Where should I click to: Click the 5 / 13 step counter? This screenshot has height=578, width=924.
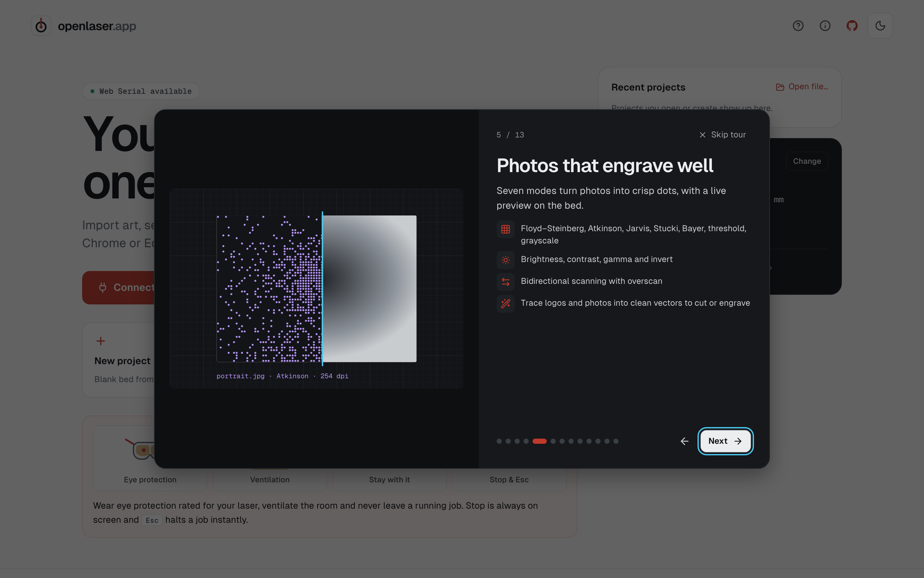point(510,135)
